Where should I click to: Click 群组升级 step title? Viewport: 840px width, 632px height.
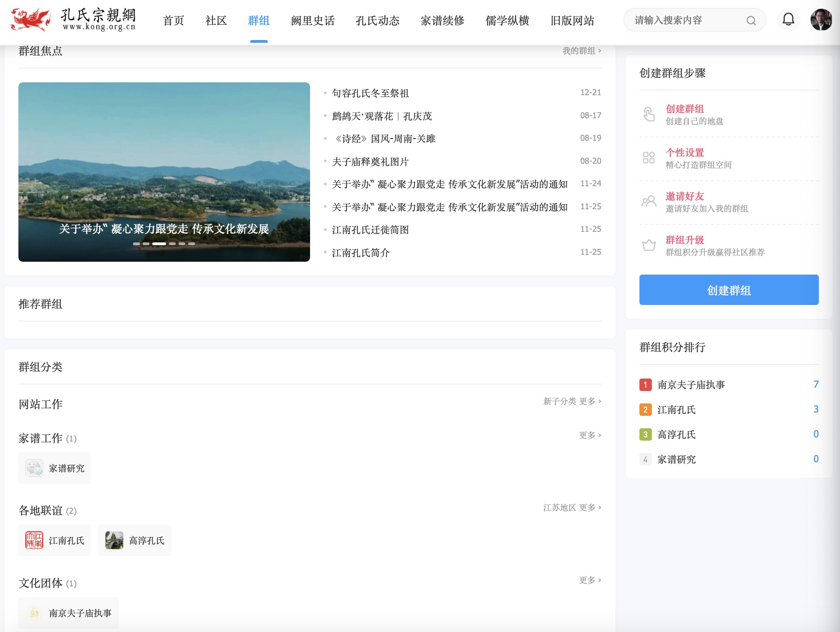(685, 240)
